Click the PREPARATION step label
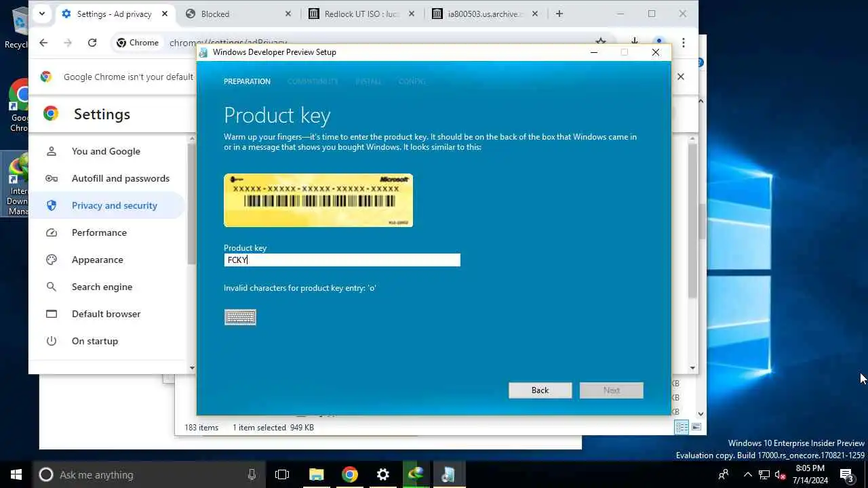Image resolution: width=868 pixels, height=488 pixels. [247, 81]
